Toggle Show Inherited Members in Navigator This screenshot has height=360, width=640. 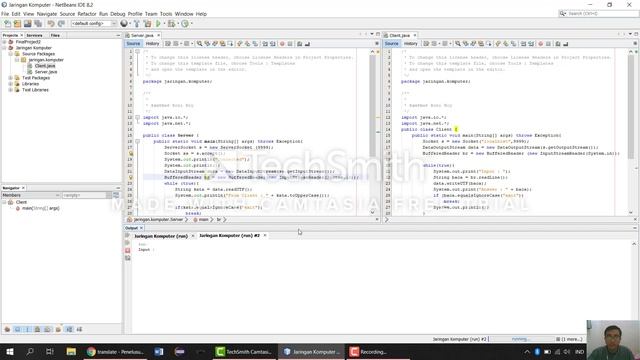pos(7,329)
